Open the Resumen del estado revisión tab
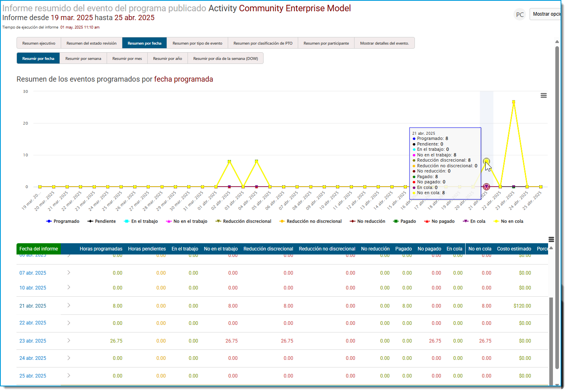The width and height of the screenshot is (567, 392). tap(91, 43)
